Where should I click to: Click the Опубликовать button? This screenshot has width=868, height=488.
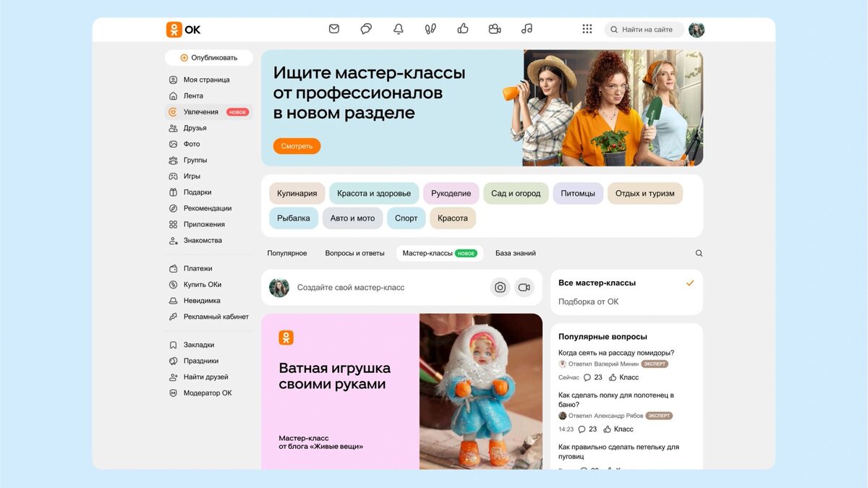[209, 58]
